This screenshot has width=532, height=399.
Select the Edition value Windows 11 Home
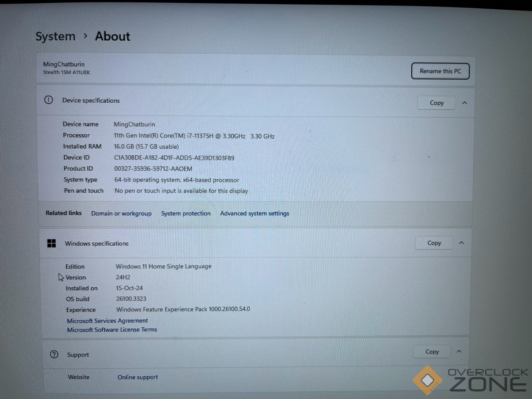(164, 266)
